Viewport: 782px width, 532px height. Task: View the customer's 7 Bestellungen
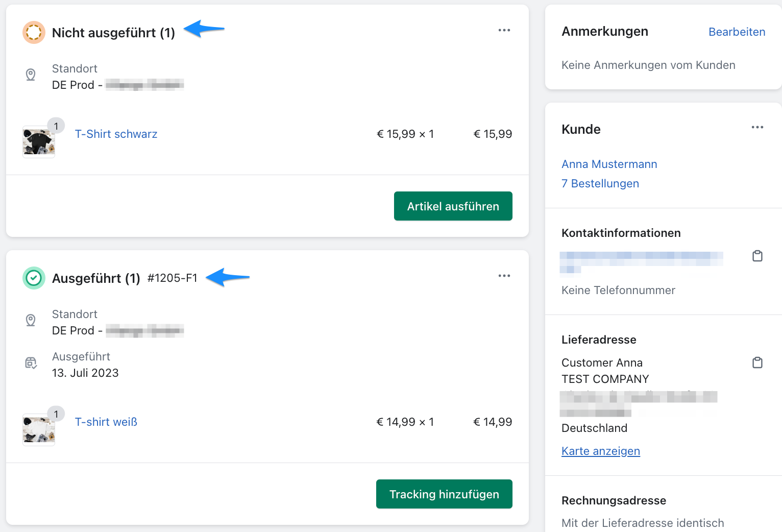coord(600,183)
